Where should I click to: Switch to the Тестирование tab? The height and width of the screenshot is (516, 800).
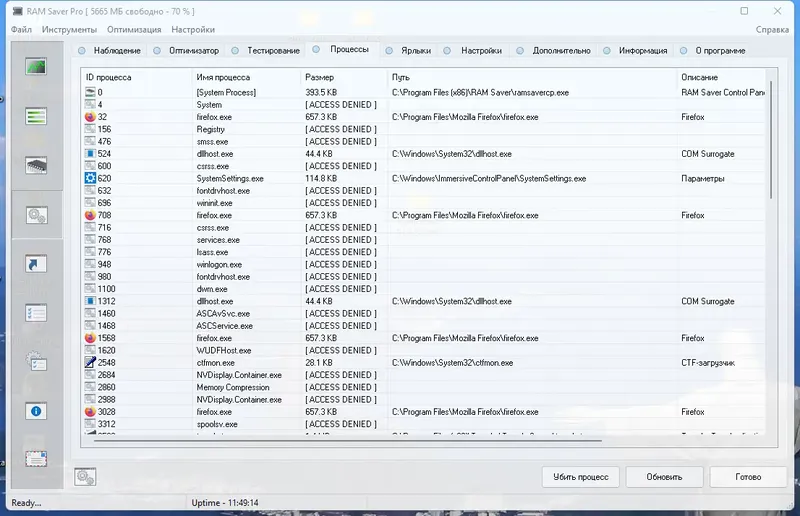tap(266, 51)
